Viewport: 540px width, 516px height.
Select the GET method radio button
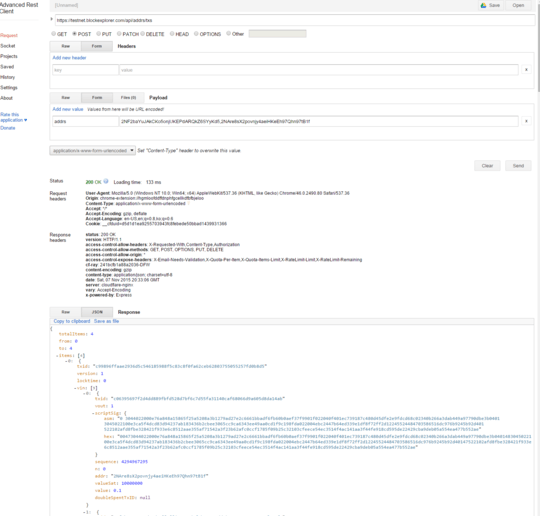pyautogui.click(x=53, y=34)
